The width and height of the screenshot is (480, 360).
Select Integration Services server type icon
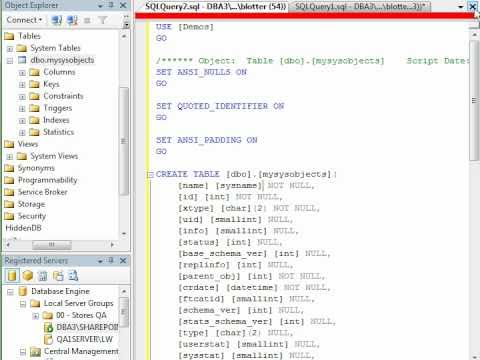tap(73, 276)
